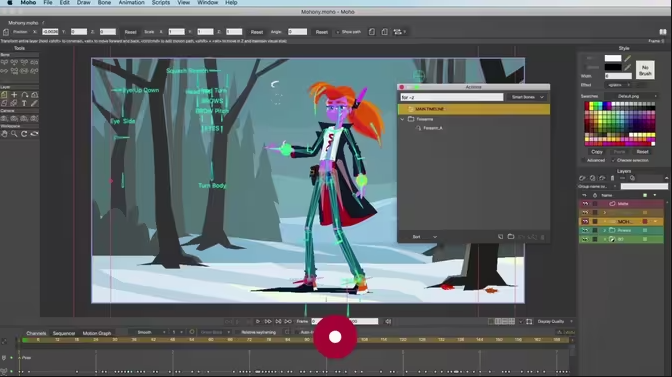Expand the Prinesx group layer
This screenshot has height=377, width=672.
(x=605, y=230)
